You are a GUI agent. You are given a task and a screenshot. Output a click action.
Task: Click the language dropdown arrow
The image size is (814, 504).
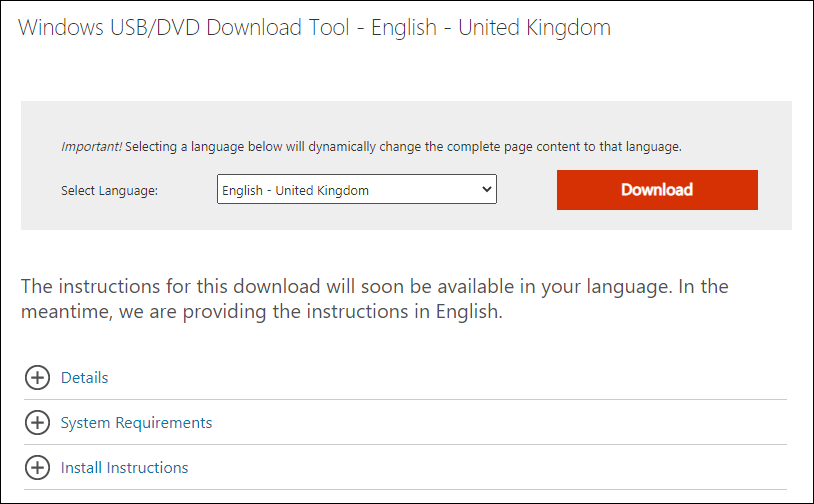coord(486,190)
